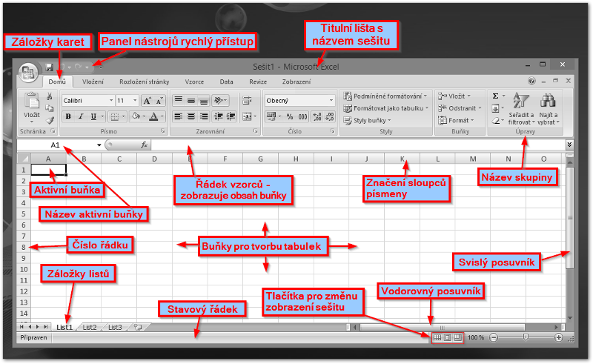This screenshot has height=364, width=593.
Task: Apply thousands separator 000 style
Action: tap(302, 116)
